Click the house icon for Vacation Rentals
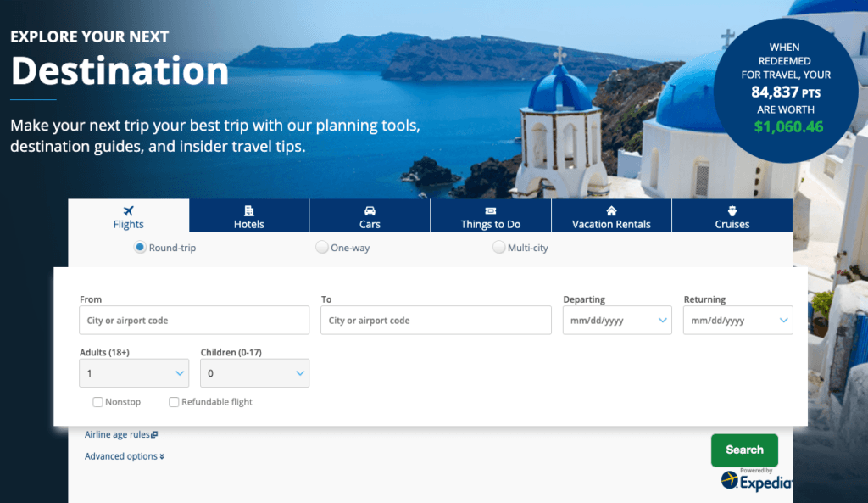This screenshot has width=868, height=503. click(x=611, y=210)
